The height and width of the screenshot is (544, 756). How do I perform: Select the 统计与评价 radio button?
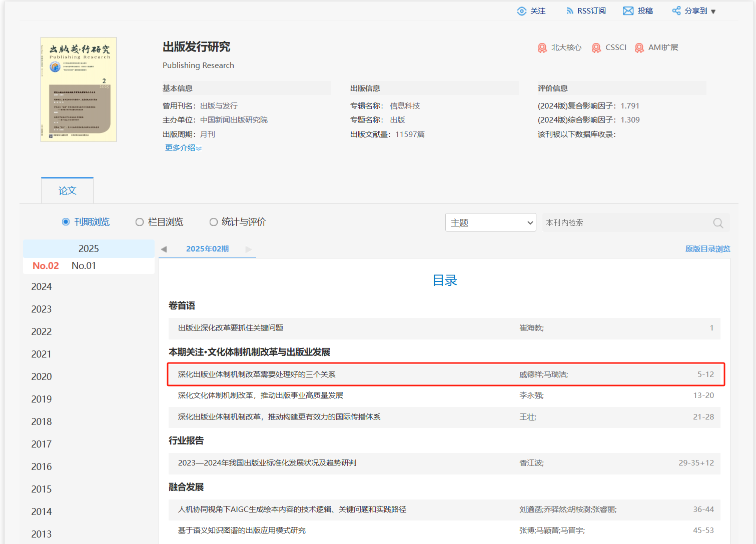click(x=214, y=222)
